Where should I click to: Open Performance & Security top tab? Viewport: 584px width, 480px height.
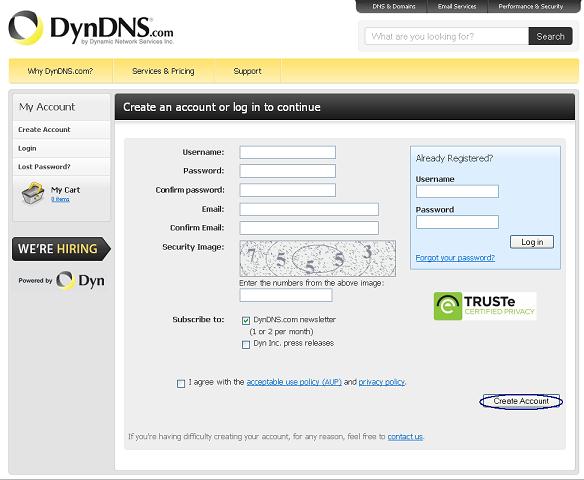530,6
